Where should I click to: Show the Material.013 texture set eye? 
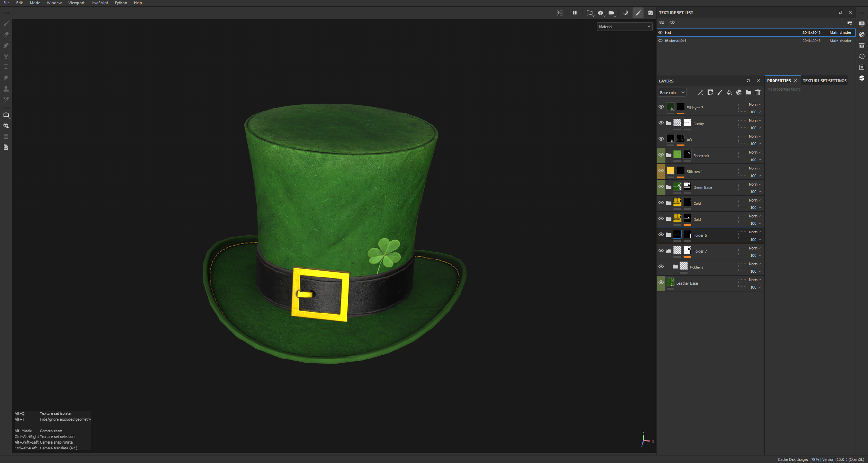tap(660, 41)
